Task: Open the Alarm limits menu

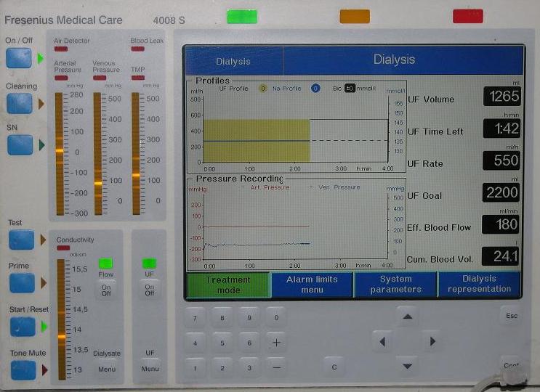Action: point(312,285)
